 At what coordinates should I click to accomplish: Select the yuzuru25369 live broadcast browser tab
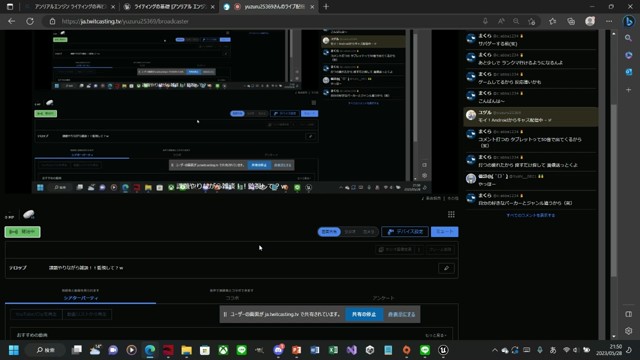(x=269, y=7)
